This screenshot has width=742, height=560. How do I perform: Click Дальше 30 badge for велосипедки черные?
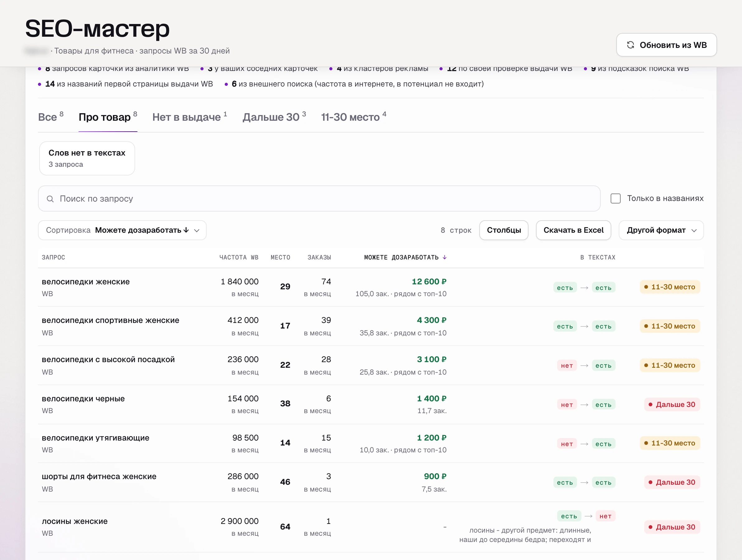click(672, 405)
